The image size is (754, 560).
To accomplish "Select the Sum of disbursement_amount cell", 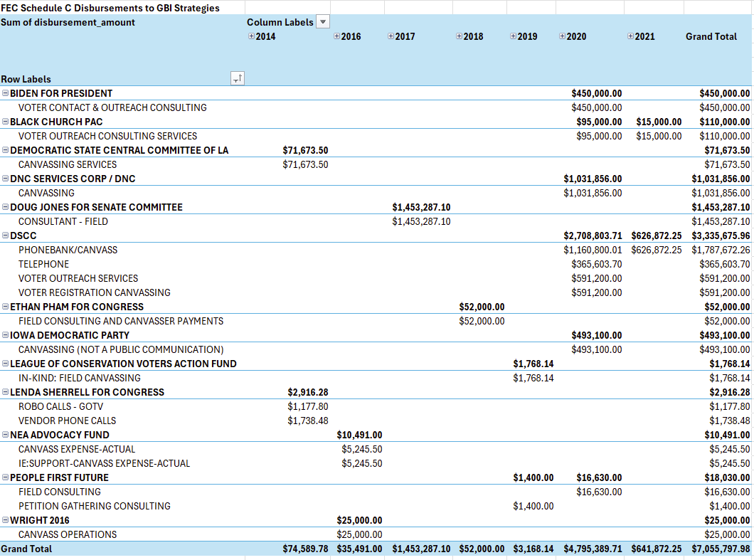I will pos(68,22).
